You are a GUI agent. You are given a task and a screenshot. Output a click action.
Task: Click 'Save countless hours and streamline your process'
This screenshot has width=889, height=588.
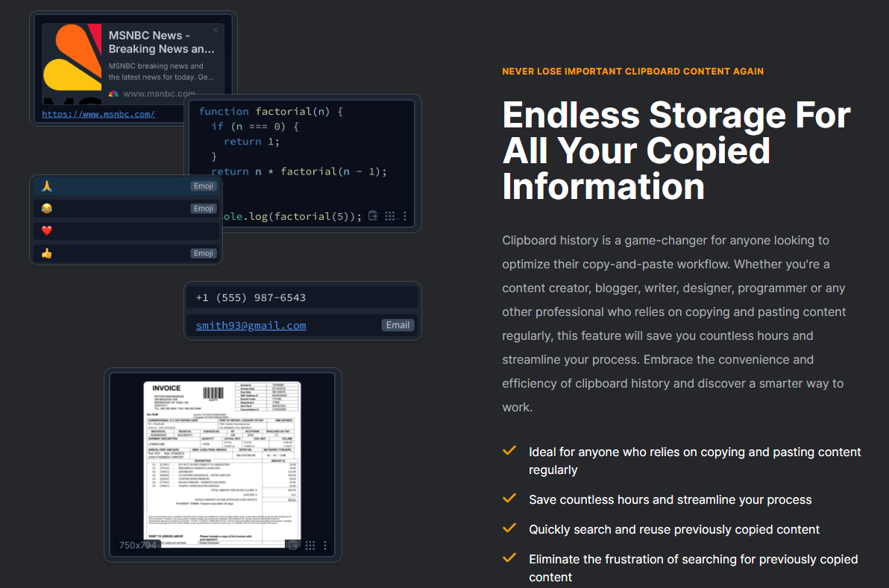670,499
